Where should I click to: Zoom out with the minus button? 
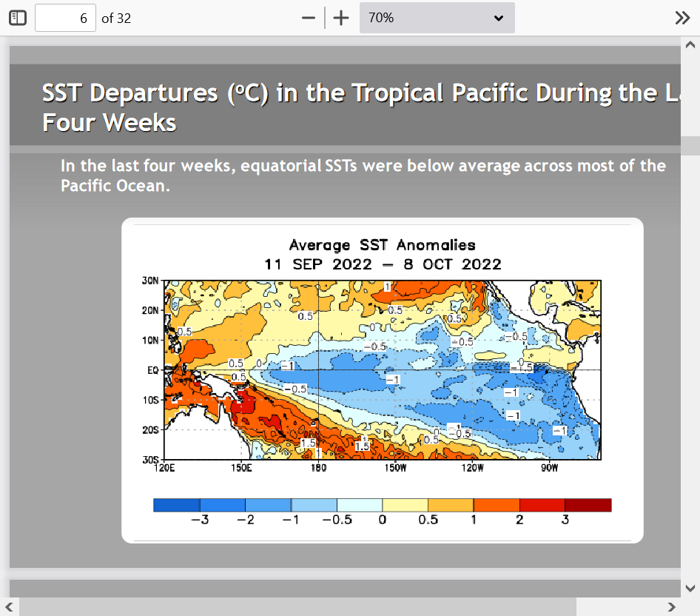[309, 18]
